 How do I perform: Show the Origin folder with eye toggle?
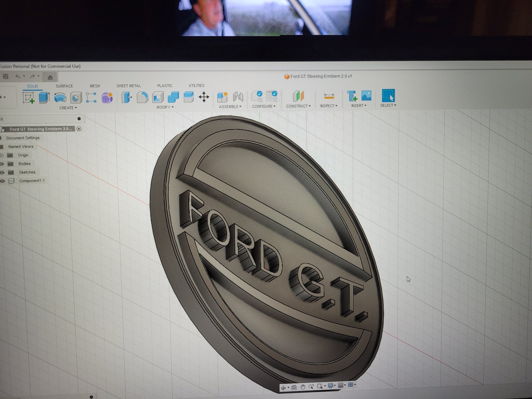pos(2,155)
